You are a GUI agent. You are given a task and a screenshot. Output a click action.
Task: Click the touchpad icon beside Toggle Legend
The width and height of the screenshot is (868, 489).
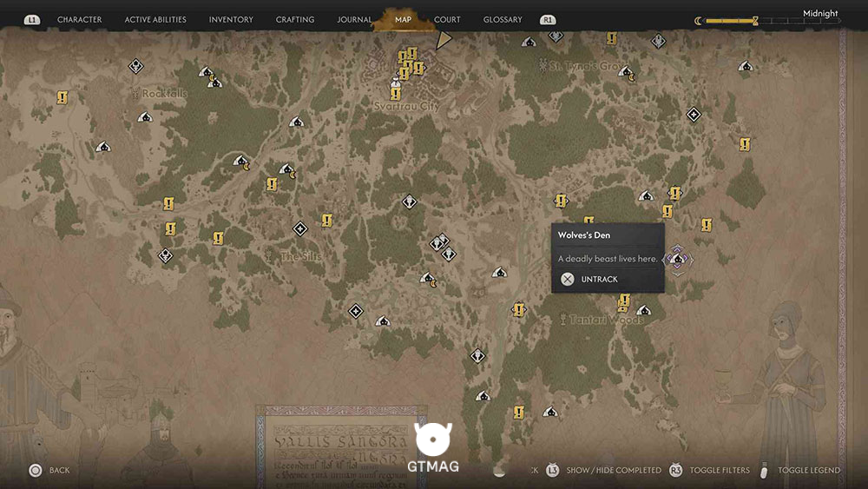pyautogui.click(x=765, y=470)
